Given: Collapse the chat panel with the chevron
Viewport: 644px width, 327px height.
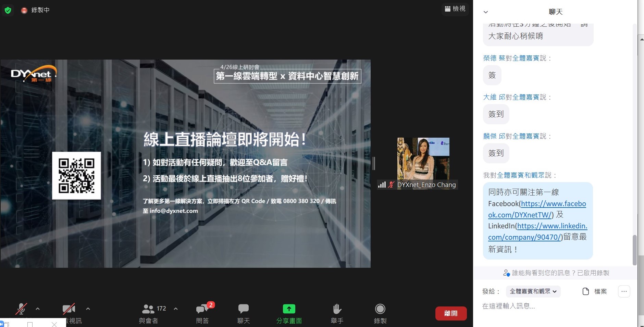Looking at the screenshot, I should (x=485, y=12).
